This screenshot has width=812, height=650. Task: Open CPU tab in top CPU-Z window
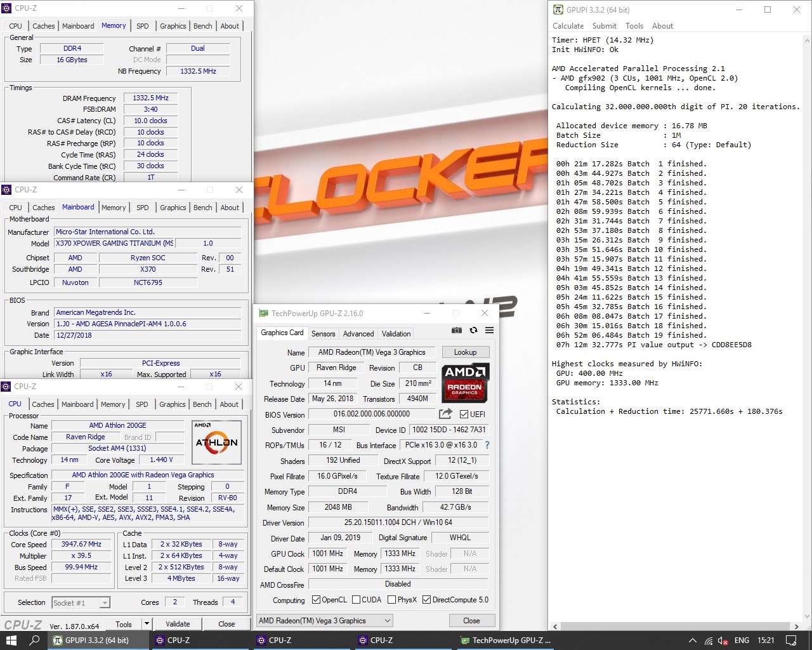coord(16,26)
